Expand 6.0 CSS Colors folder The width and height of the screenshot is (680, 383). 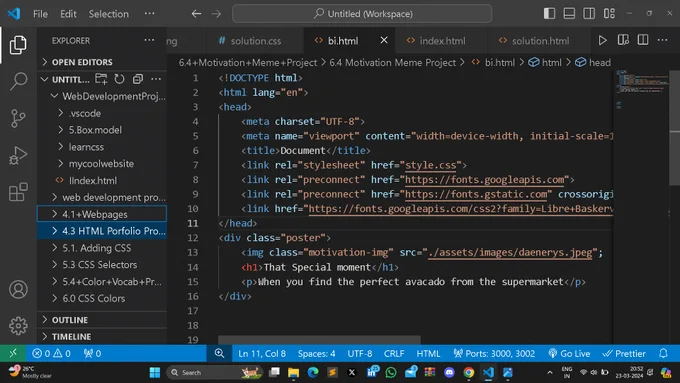pyautogui.click(x=102, y=298)
